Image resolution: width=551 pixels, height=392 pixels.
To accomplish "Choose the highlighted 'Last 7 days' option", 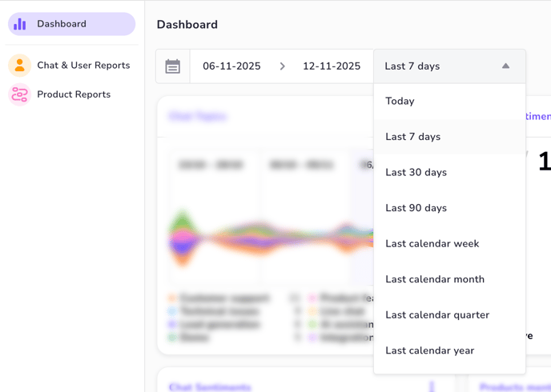I will [412, 137].
